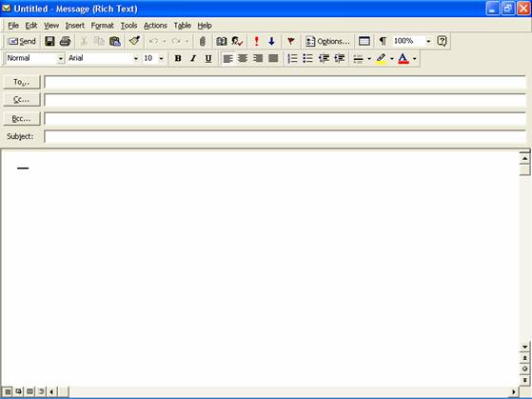Screen dimensions: 532x399
Task: Open the Normal style dropdown
Action: pyautogui.click(x=60, y=58)
